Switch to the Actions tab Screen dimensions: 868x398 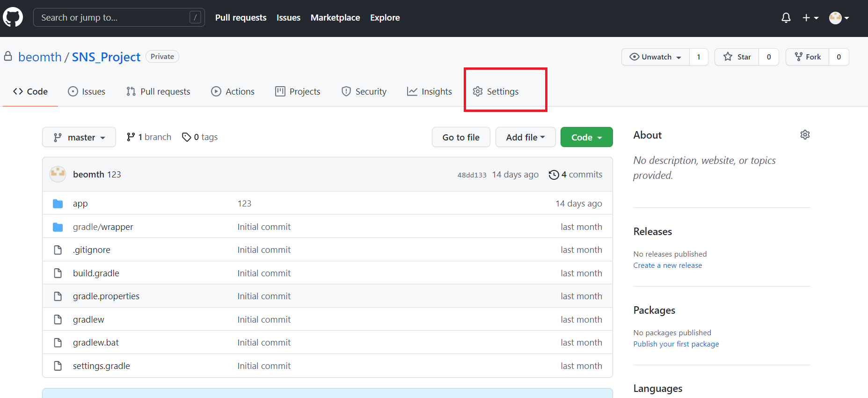coord(233,91)
